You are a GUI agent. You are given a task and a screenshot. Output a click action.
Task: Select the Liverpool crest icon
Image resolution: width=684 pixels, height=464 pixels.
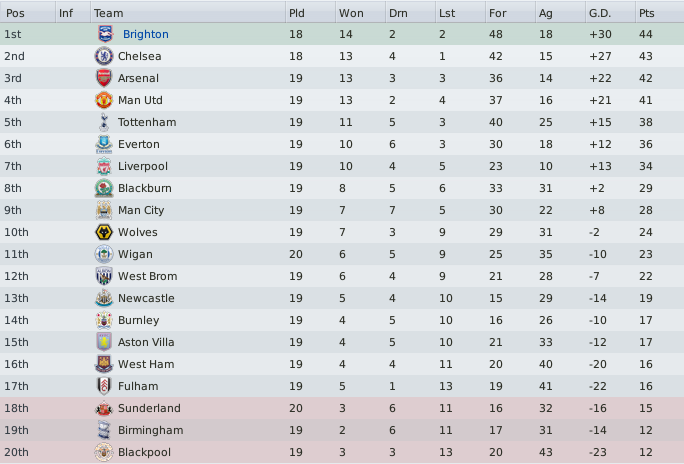(104, 166)
